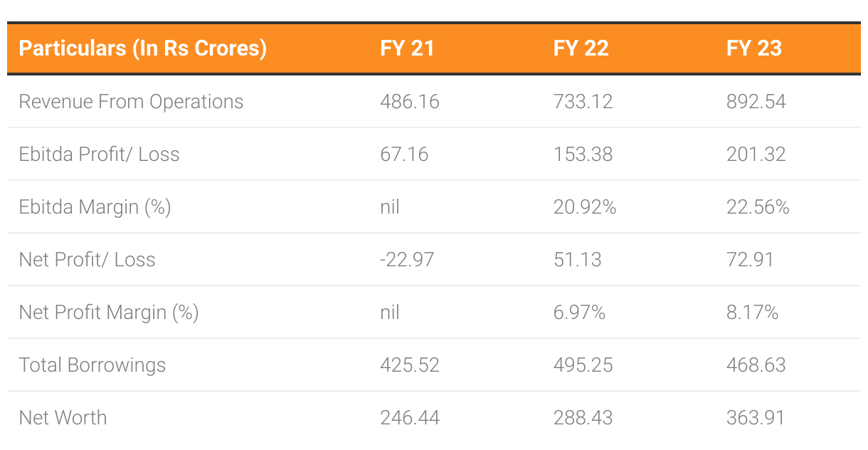Screen dimensions: 868x450
Task: Click the Particulars (In Rs Crores) header
Action: point(142,48)
